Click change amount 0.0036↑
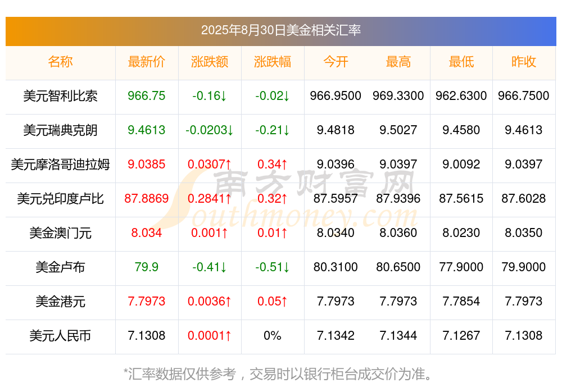The height and width of the screenshot is (392, 562). pos(209,302)
